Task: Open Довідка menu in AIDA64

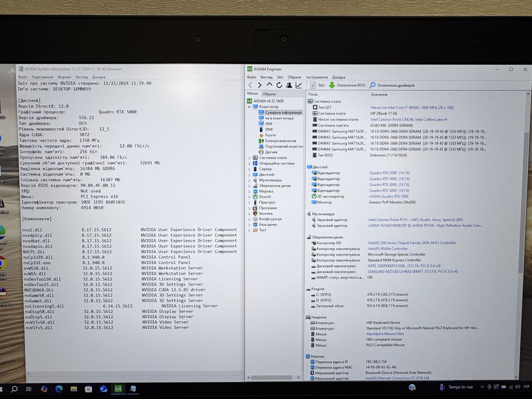Action: pos(338,77)
